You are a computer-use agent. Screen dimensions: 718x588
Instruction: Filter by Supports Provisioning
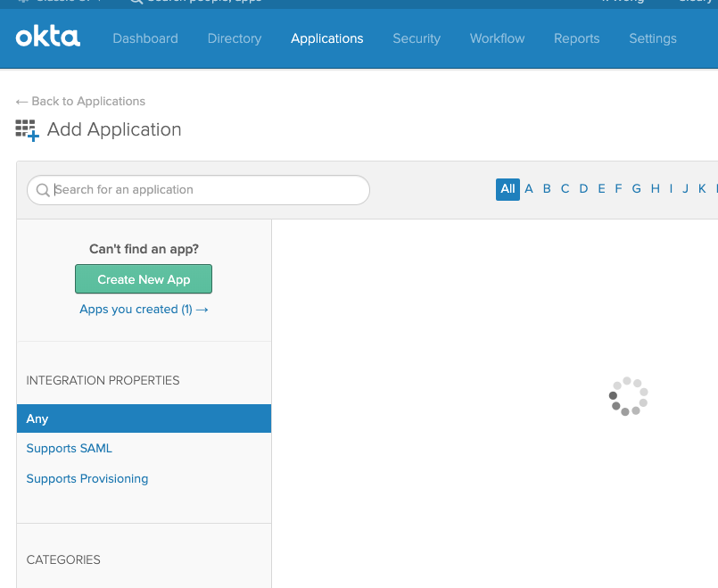[x=87, y=478]
